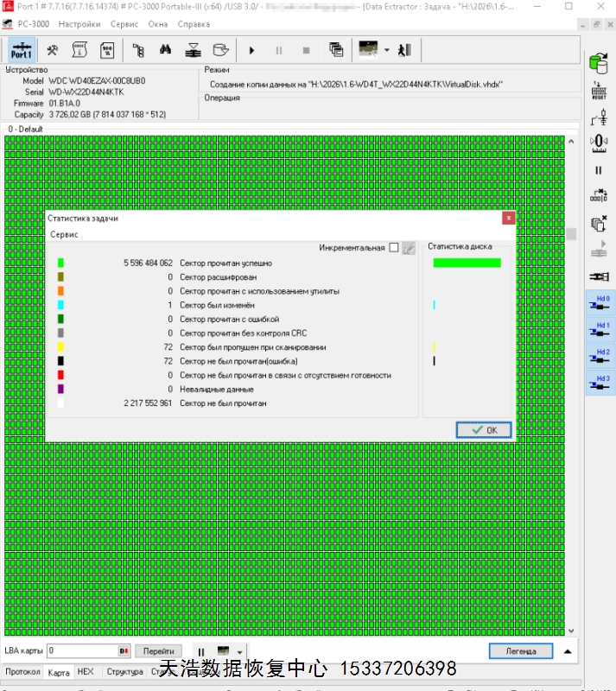The width and height of the screenshot is (616, 691).
Task: Click OK in the statistics dialog
Action: click(x=484, y=430)
